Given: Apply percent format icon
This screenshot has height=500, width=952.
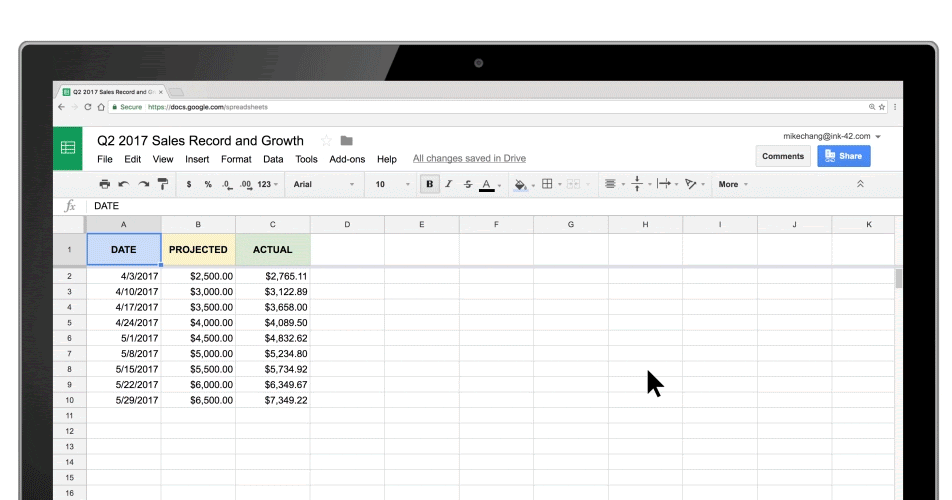Looking at the screenshot, I should point(208,184).
